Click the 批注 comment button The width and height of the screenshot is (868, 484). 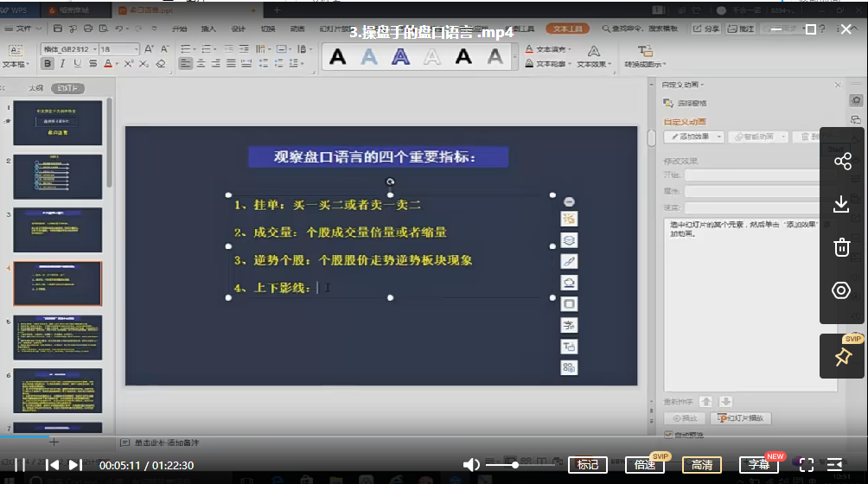click(741, 29)
